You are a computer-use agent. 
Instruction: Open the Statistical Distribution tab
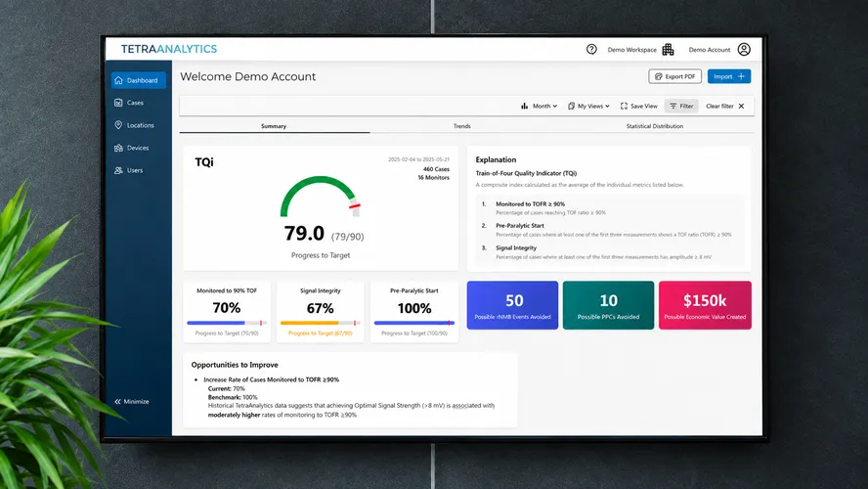(x=654, y=126)
